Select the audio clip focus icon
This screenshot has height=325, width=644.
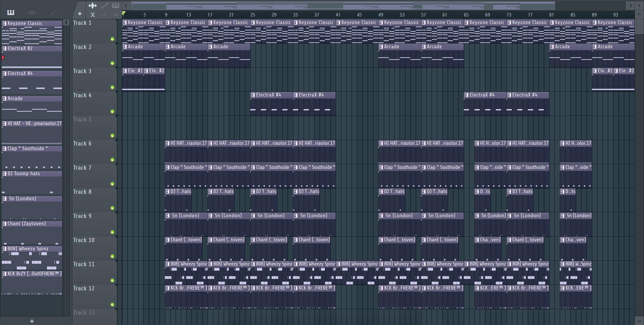coord(93,5)
